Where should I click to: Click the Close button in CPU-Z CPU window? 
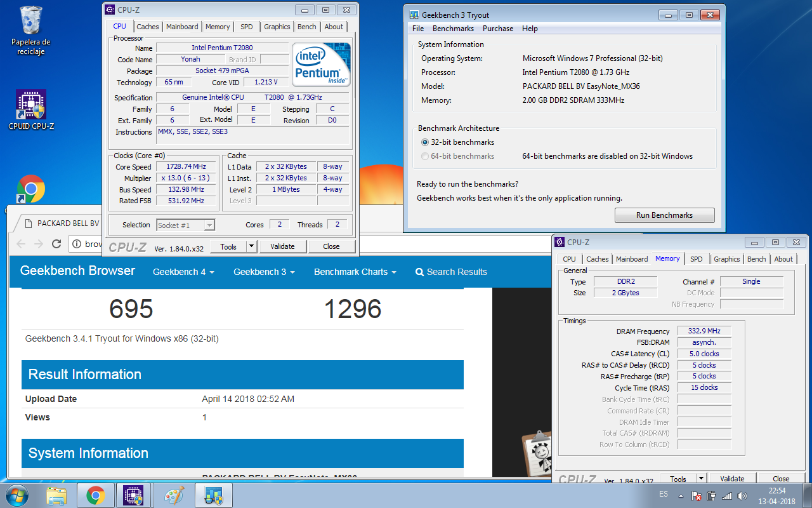[x=331, y=246]
